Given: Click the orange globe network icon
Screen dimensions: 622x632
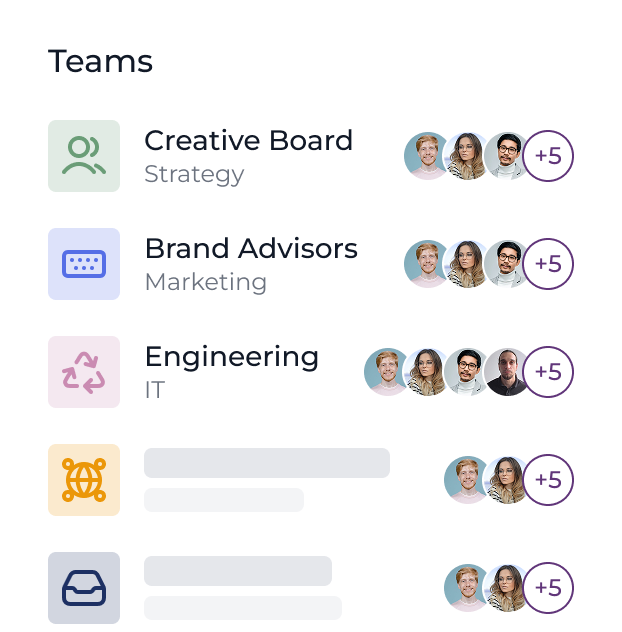Looking at the screenshot, I should (x=84, y=480).
